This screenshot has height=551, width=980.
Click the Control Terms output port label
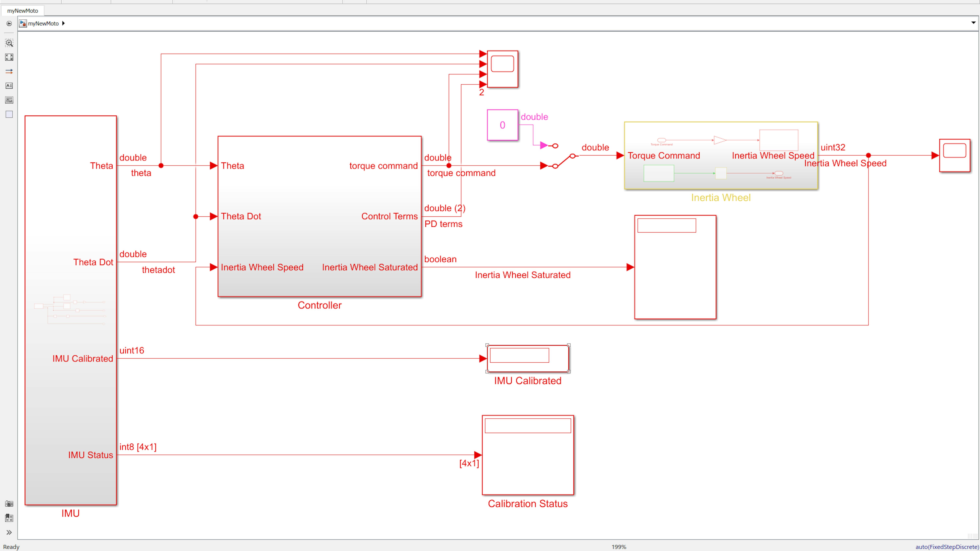pos(390,216)
